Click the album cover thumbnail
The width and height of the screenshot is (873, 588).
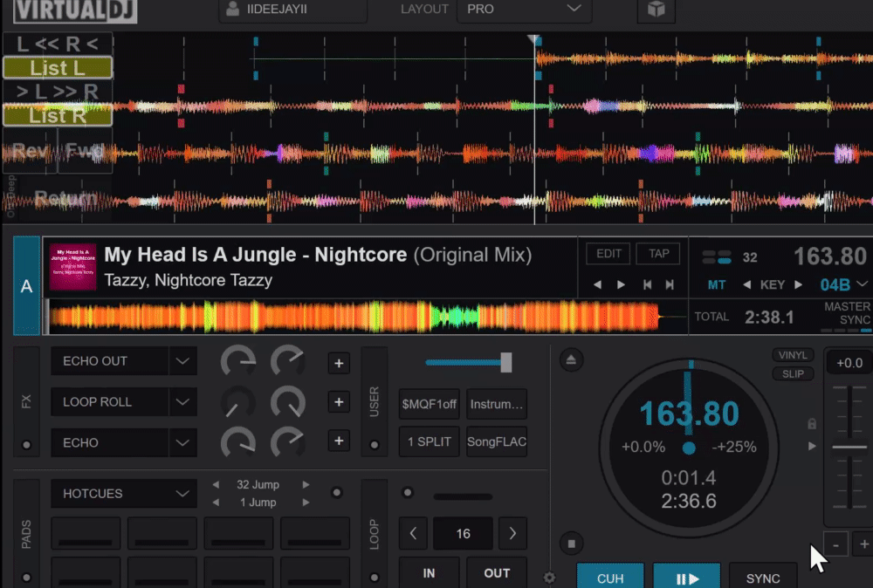click(x=73, y=268)
